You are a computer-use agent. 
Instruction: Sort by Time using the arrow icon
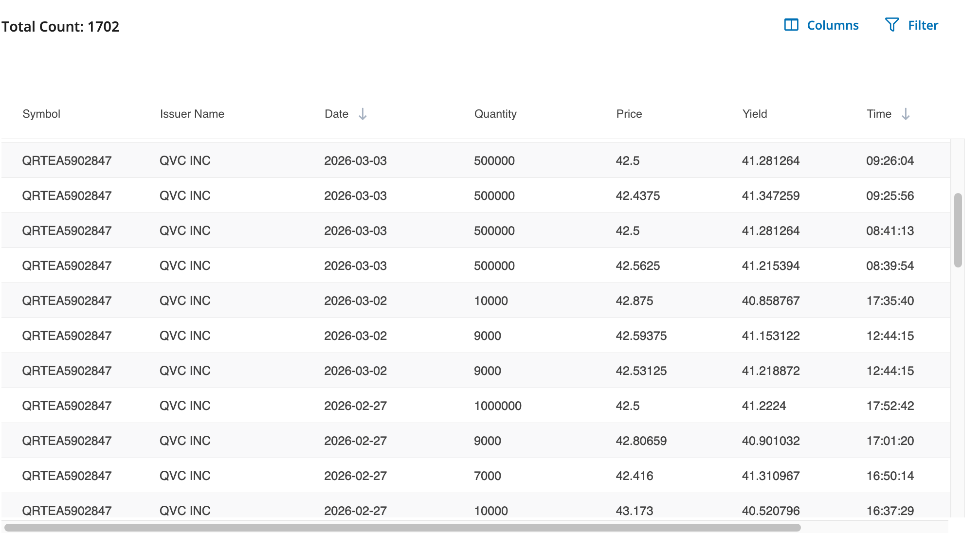(906, 114)
